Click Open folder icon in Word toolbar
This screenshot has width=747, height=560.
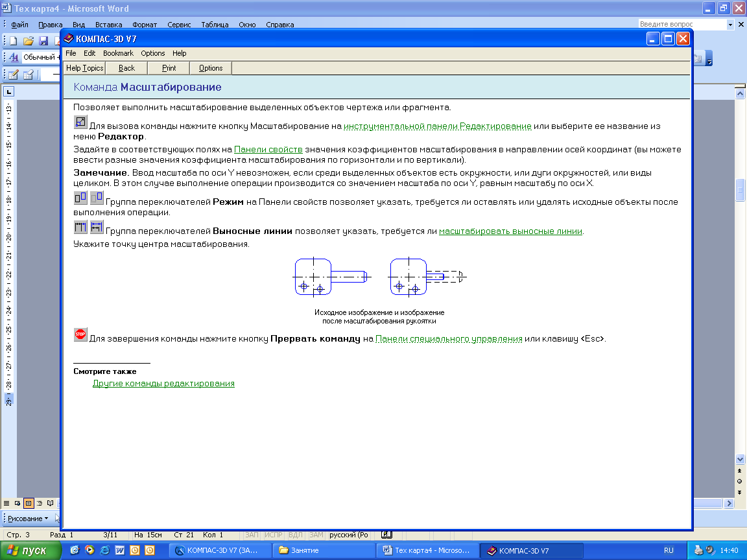coord(29,41)
